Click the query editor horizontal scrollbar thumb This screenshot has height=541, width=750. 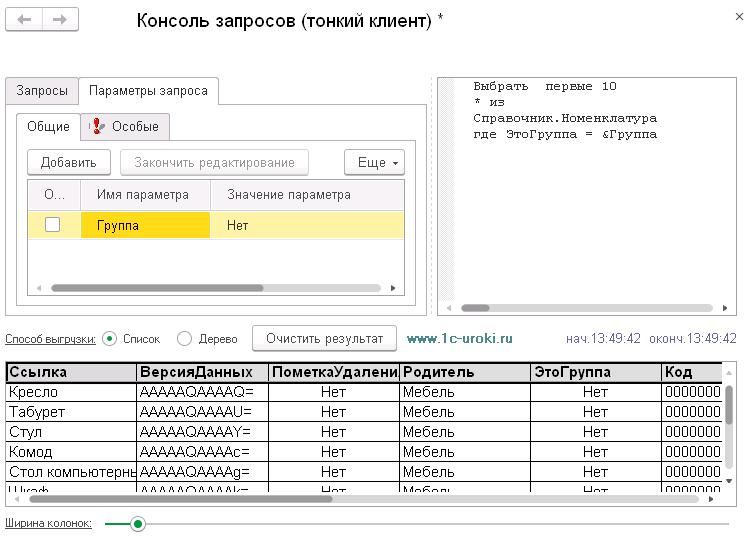pyautogui.click(x=475, y=308)
